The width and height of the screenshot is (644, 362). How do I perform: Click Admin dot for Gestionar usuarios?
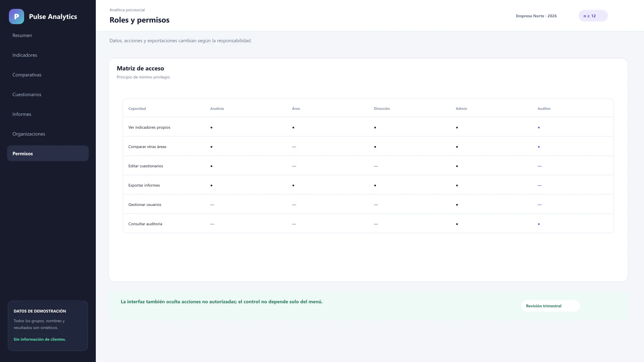457,205
